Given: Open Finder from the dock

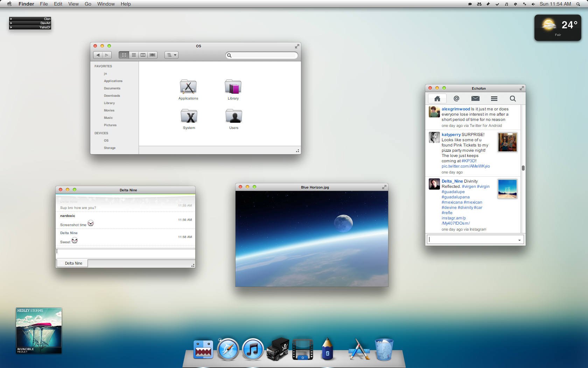Looking at the screenshot, I should [203, 349].
